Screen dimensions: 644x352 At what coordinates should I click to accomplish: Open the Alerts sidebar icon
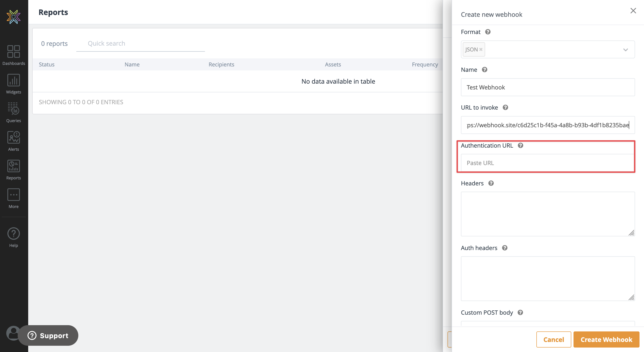13,141
